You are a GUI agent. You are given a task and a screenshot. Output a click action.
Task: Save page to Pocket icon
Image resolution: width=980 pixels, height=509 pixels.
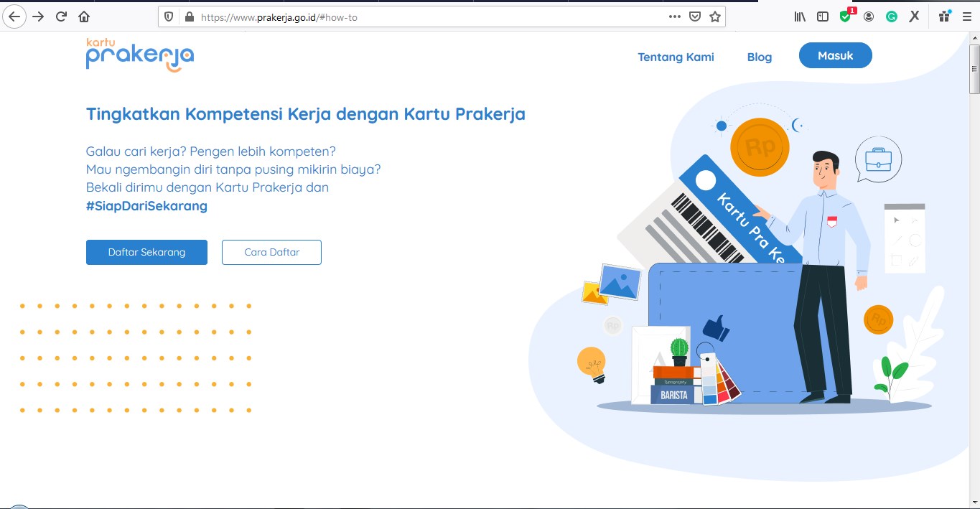[x=695, y=17]
